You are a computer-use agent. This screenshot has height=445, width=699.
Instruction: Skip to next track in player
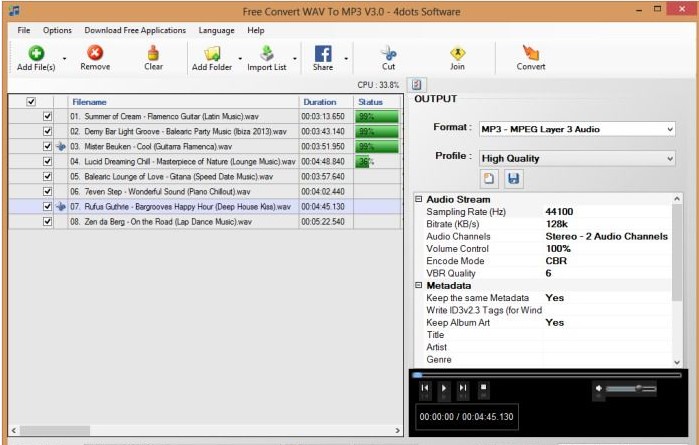pos(463,388)
